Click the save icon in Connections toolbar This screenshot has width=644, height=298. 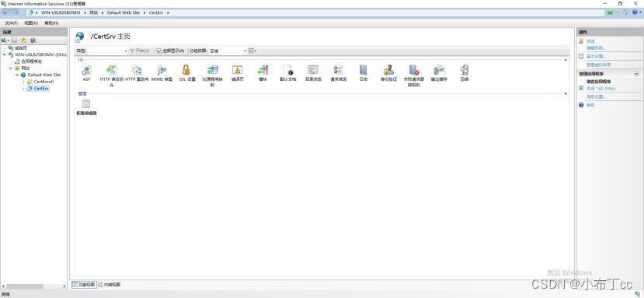[14, 40]
